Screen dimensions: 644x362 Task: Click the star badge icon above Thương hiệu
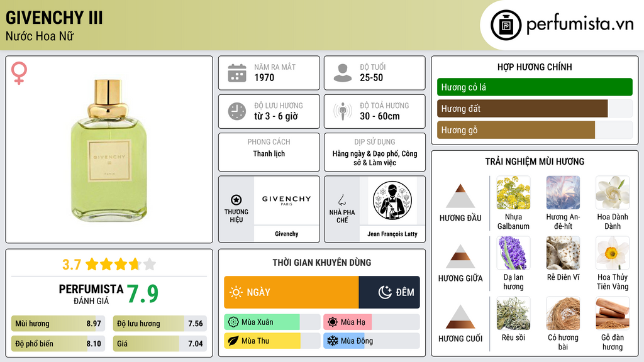236,200
